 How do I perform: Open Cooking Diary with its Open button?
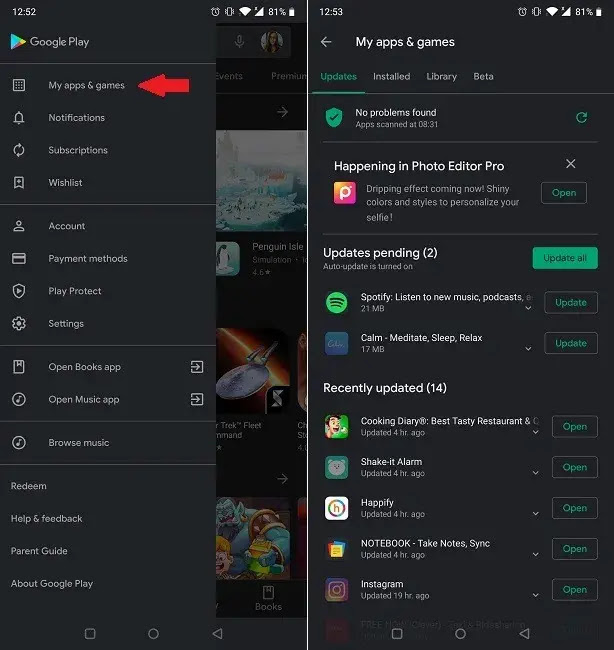pyautogui.click(x=574, y=427)
